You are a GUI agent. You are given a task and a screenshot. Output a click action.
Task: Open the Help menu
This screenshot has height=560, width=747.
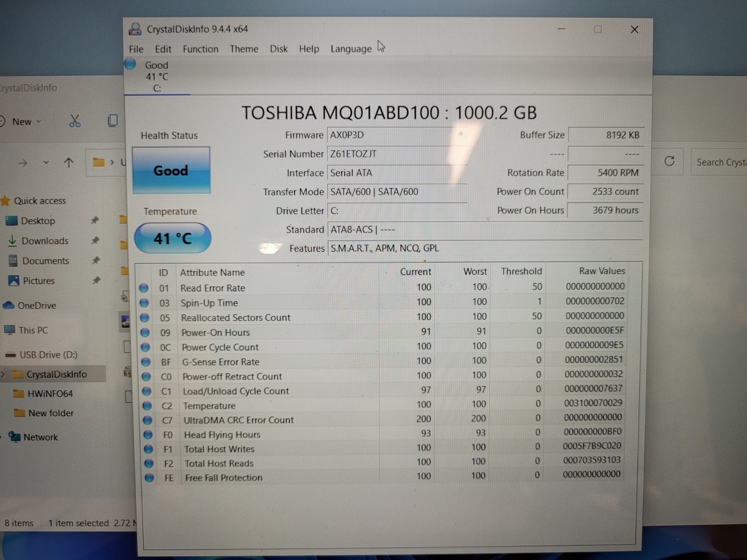point(309,49)
